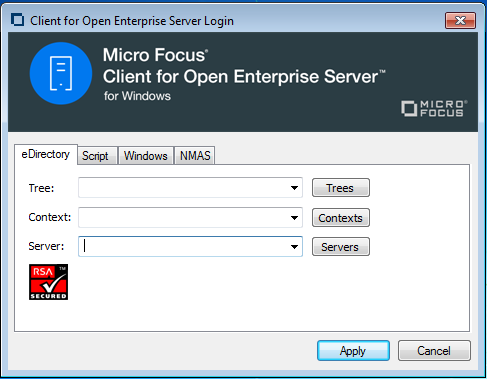Open the Windows tab
The height and width of the screenshot is (379, 487).
pos(146,156)
